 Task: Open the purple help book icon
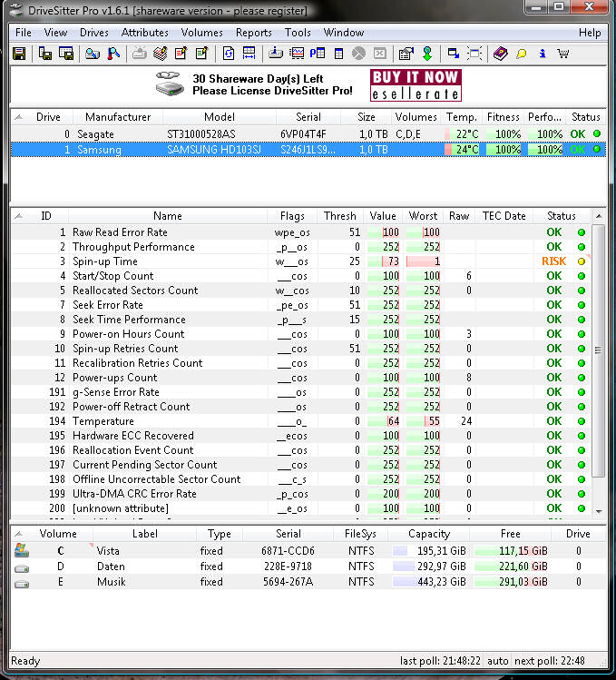coord(501,54)
